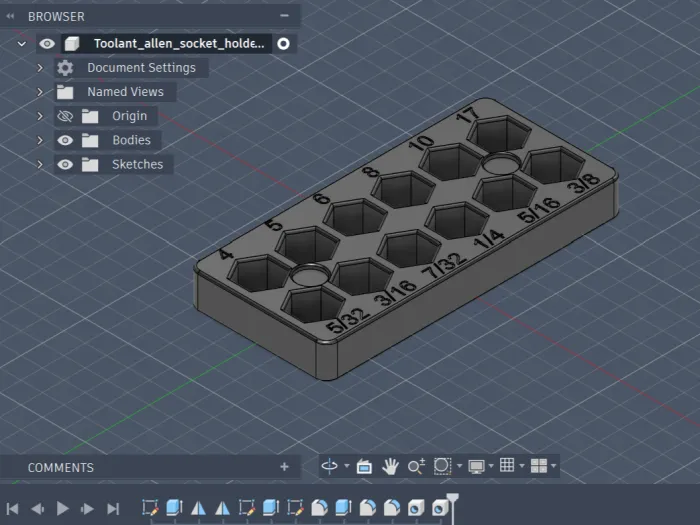Select the third extrude feature in timeline
This screenshot has width=700, height=525.
(x=343, y=508)
